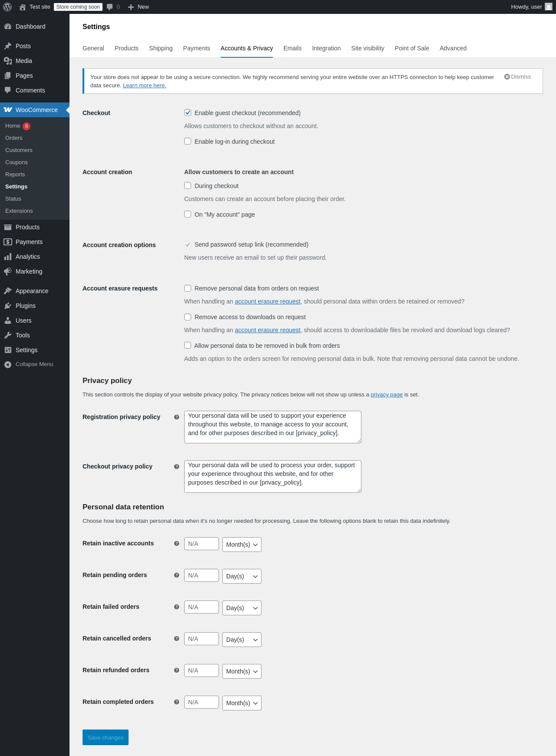
Task: Open the comments bubble icon in admin bar
Action: [110, 7]
